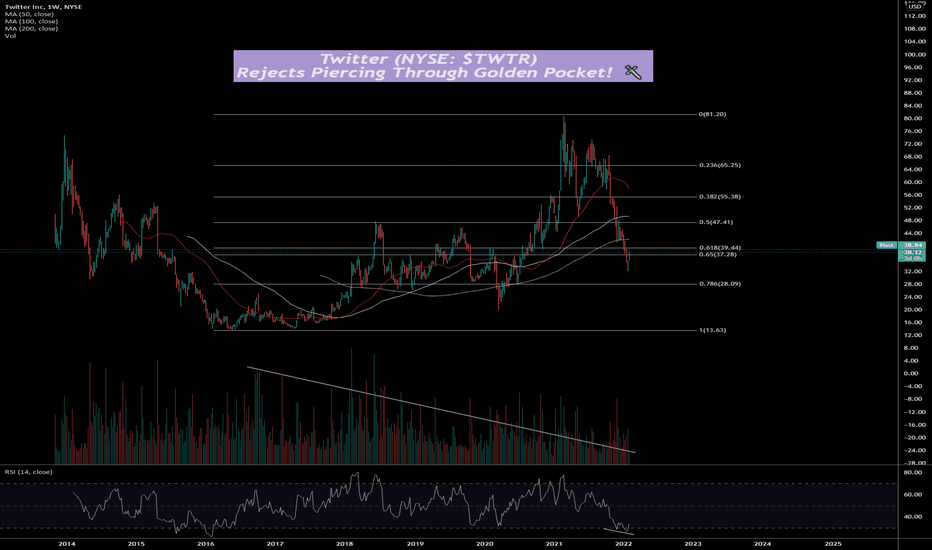Click the 2020 label on the time axis
932x550 pixels.
(x=484, y=543)
